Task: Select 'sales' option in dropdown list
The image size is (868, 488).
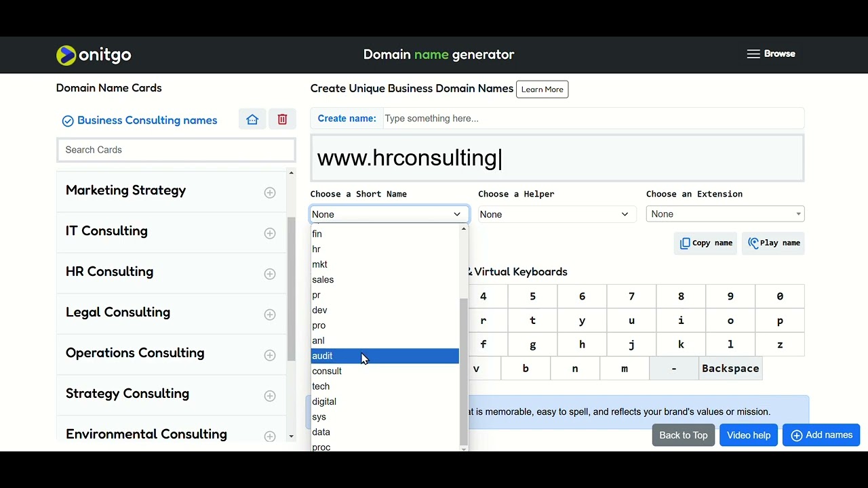Action: tap(384, 279)
